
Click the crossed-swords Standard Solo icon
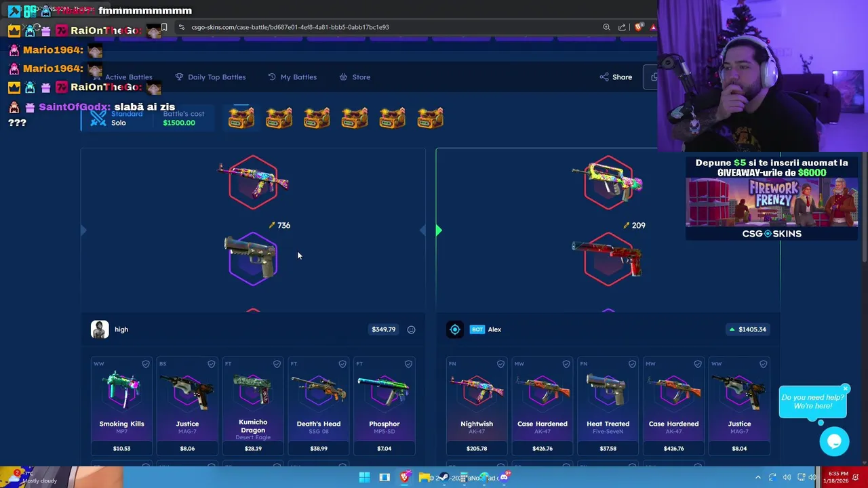[99, 118]
